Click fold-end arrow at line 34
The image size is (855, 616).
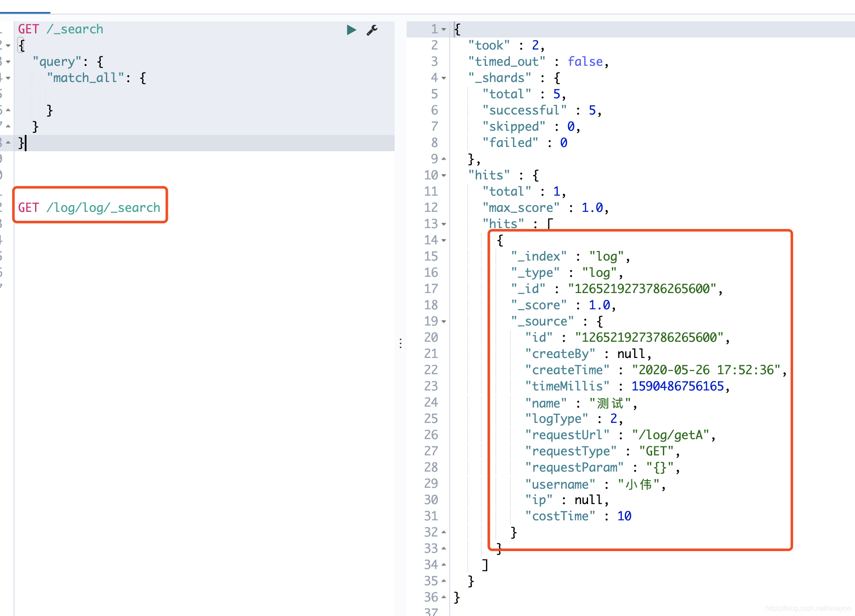444,565
